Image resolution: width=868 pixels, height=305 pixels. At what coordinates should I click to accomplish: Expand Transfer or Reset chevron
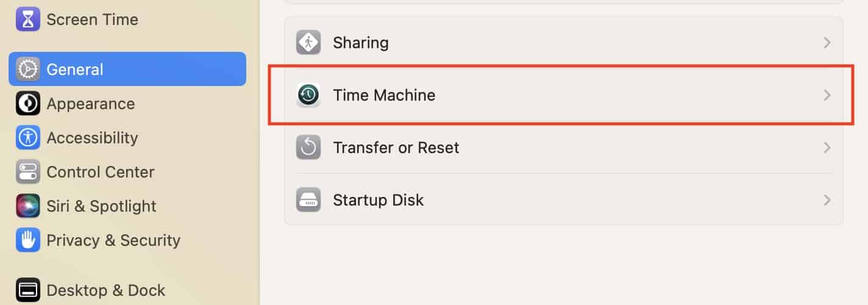pyautogui.click(x=827, y=148)
